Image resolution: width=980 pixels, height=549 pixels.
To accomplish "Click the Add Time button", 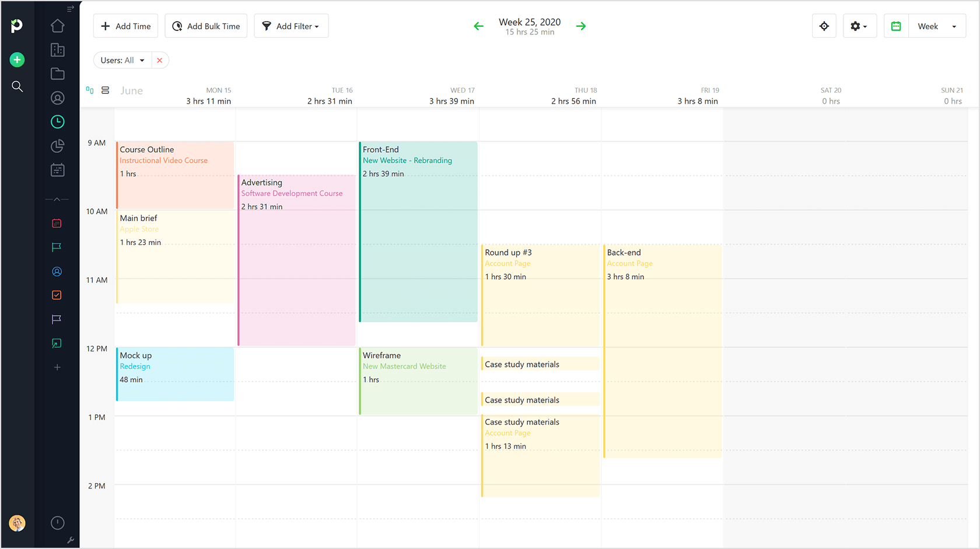I will coord(125,26).
